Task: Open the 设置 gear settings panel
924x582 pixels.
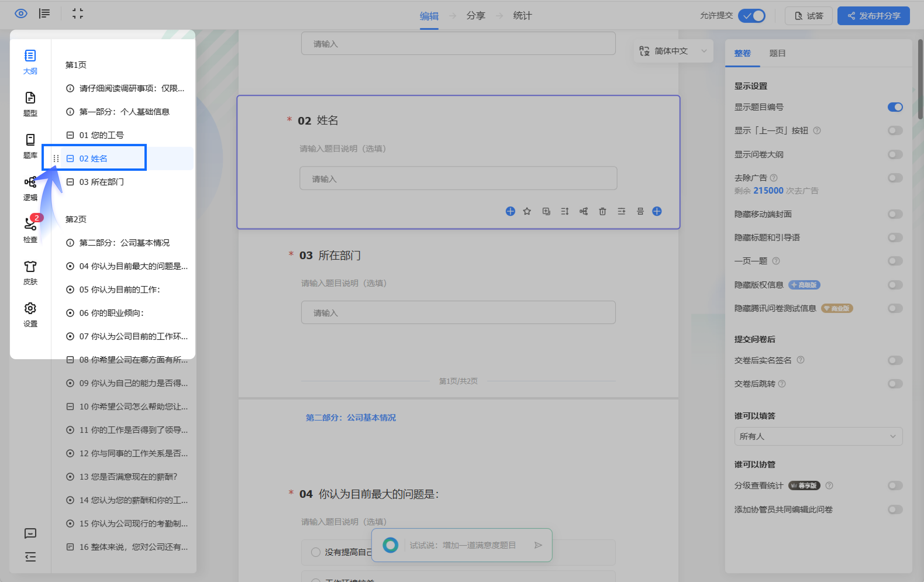Action: click(30, 315)
